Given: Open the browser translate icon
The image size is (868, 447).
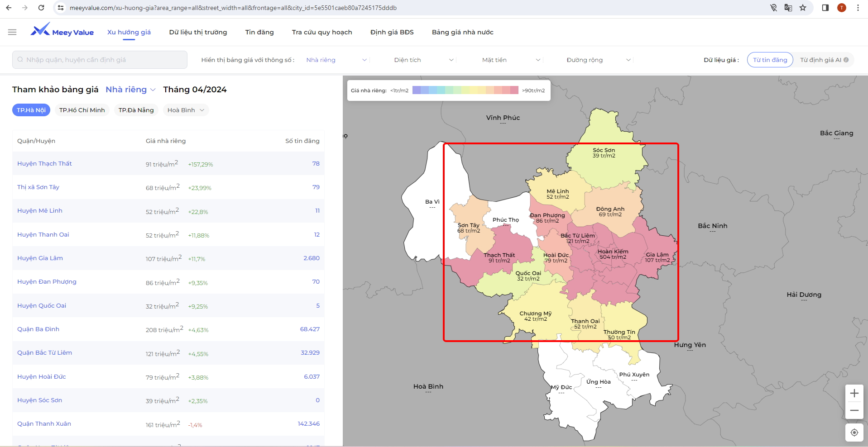Looking at the screenshot, I should 788,8.
